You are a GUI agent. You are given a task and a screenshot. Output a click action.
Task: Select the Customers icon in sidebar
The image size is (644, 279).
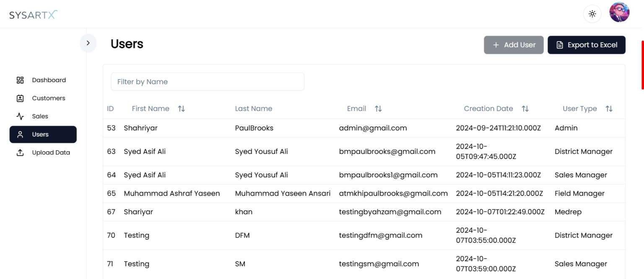coord(20,98)
